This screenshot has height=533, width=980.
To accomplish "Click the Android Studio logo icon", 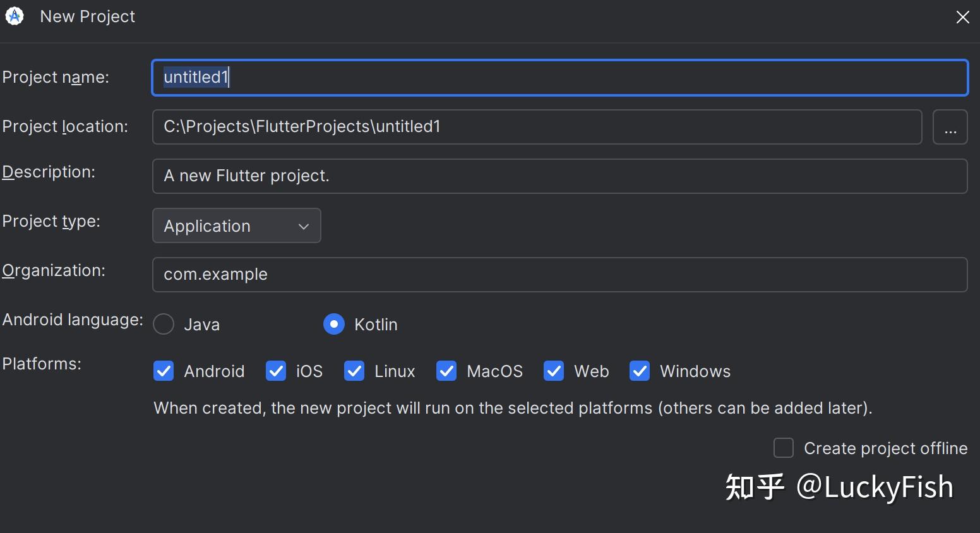I will pos(15,16).
